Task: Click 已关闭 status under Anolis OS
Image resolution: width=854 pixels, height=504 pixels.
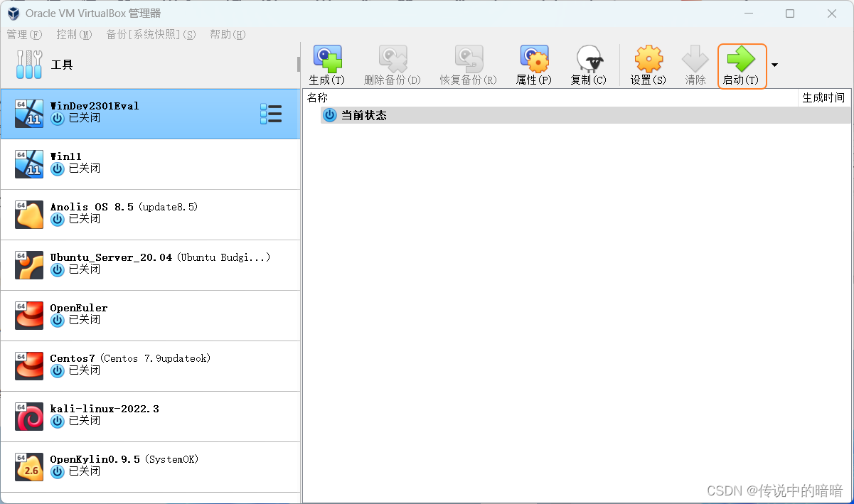Action: coord(85,219)
